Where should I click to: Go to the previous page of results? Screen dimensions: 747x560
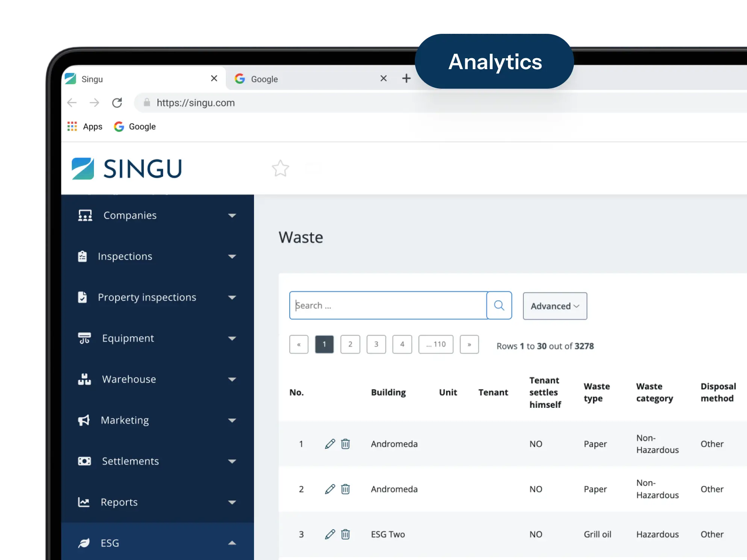(x=299, y=344)
